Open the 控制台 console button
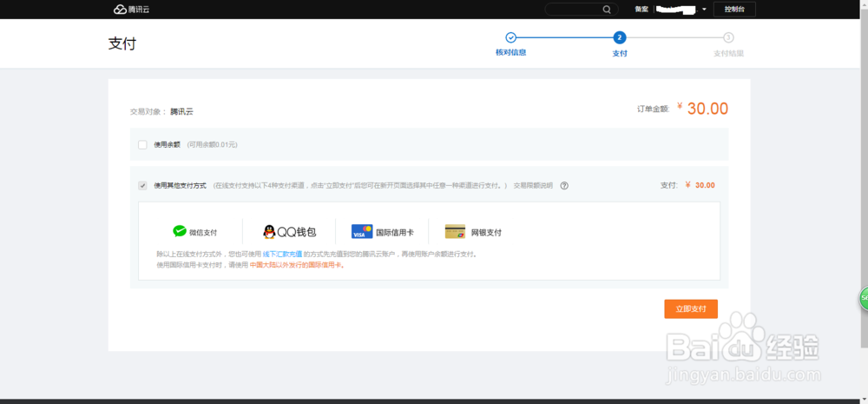This screenshot has height=404, width=868. pos(734,10)
